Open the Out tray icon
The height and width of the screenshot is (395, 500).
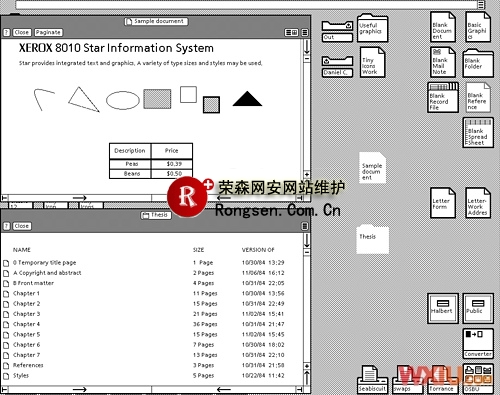337,31
